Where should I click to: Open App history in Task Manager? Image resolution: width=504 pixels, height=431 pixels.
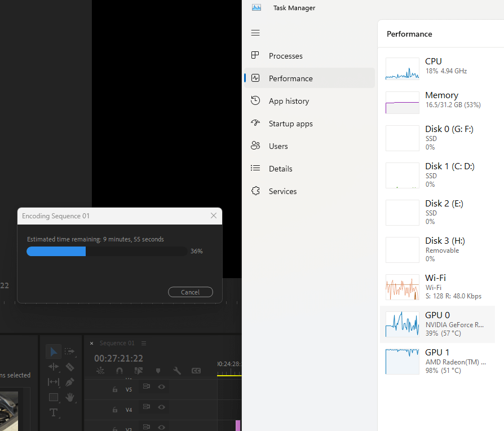click(310, 101)
